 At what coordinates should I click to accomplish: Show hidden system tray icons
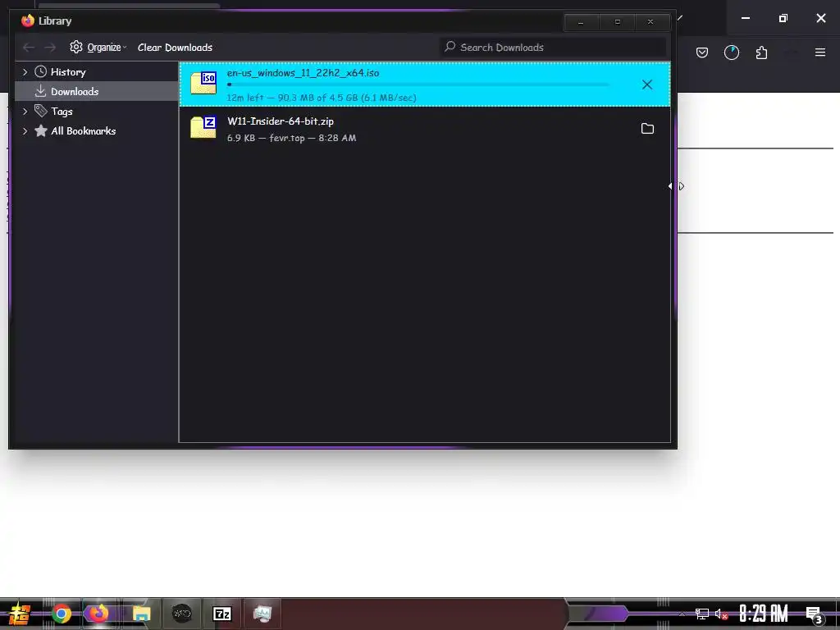[x=682, y=614]
